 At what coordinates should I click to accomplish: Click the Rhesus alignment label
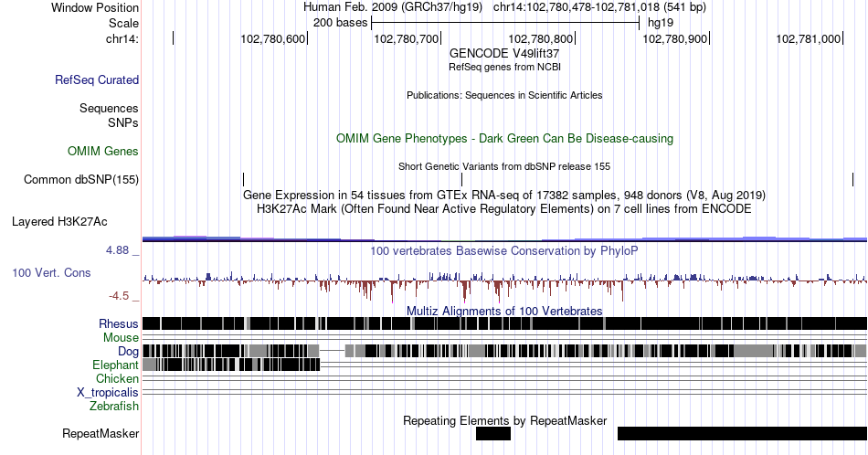119,323
